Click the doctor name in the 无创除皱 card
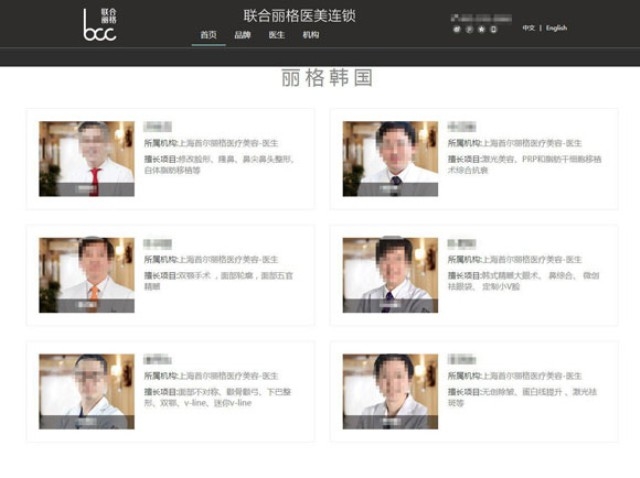Screen dimensions: 640x478 click(x=462, y=360)
